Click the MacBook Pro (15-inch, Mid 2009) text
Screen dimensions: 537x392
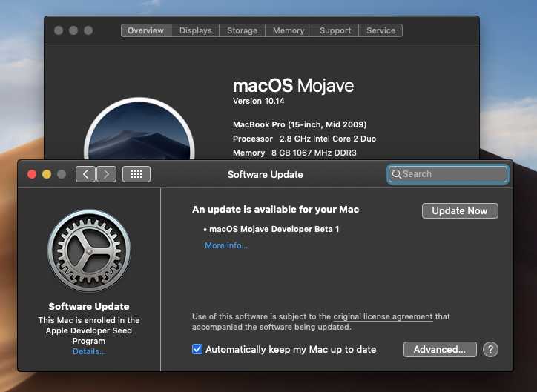click(x=300, y=124)
